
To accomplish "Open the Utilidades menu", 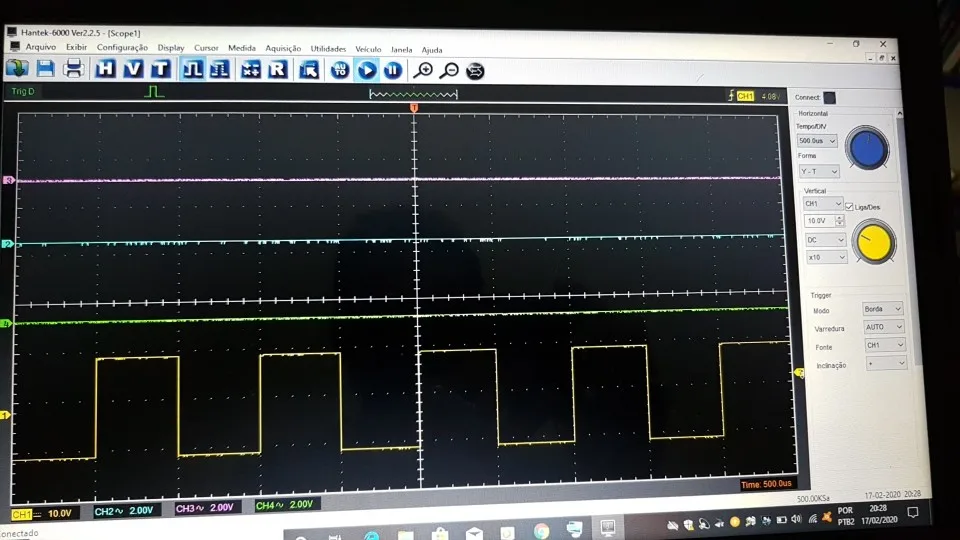I will pos(328,49).
